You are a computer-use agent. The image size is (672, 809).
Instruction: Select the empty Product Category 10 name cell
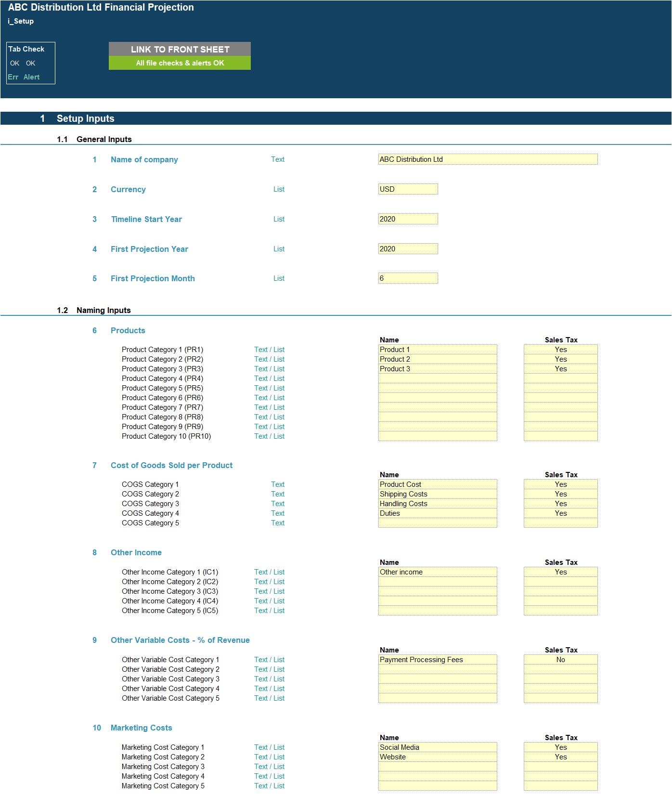point(438,436)
